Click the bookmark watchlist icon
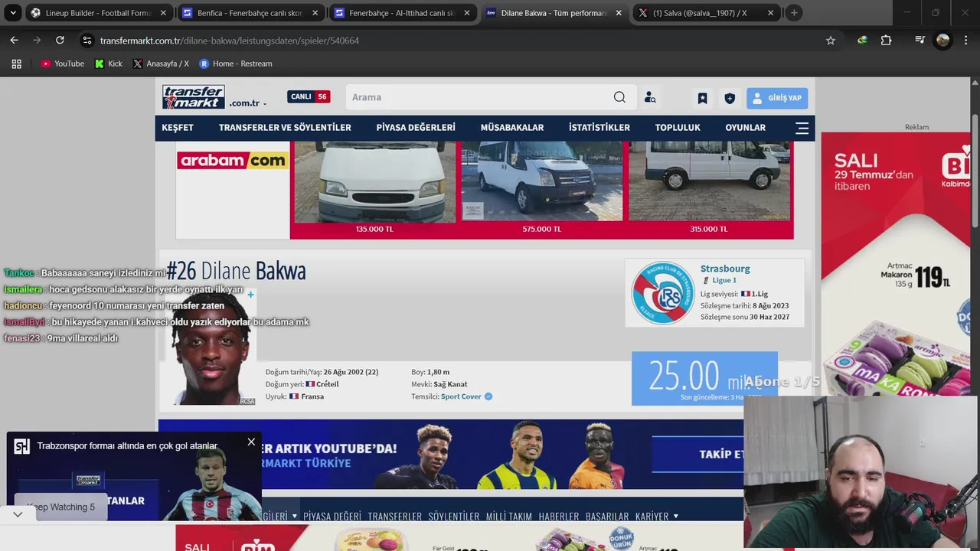The image size is (980, 551). point(702,98)
